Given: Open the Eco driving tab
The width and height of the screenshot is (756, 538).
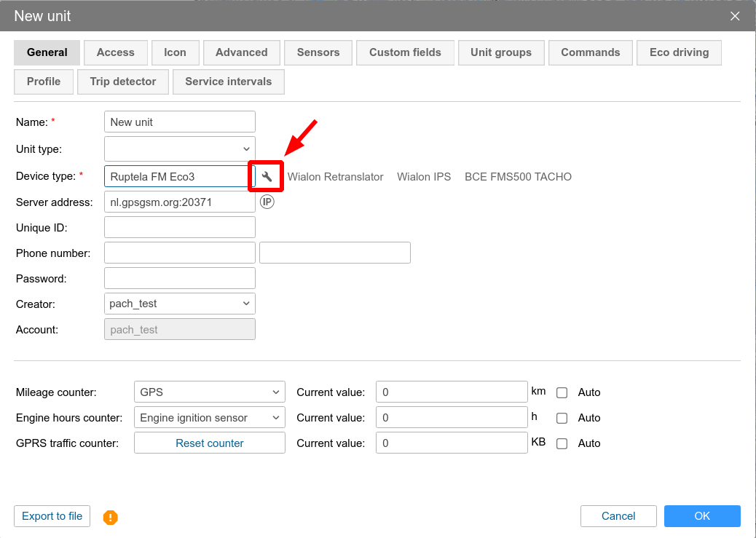Looking at the screenshot, I should (679, 52).
